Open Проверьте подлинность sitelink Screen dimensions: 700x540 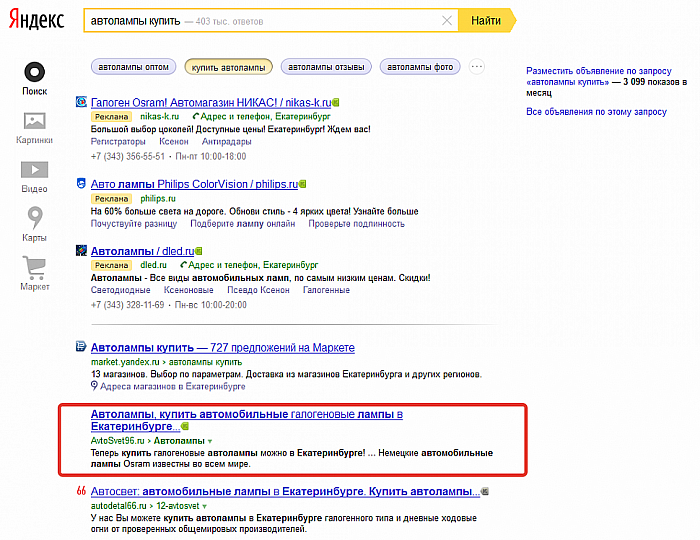(356, 224)
